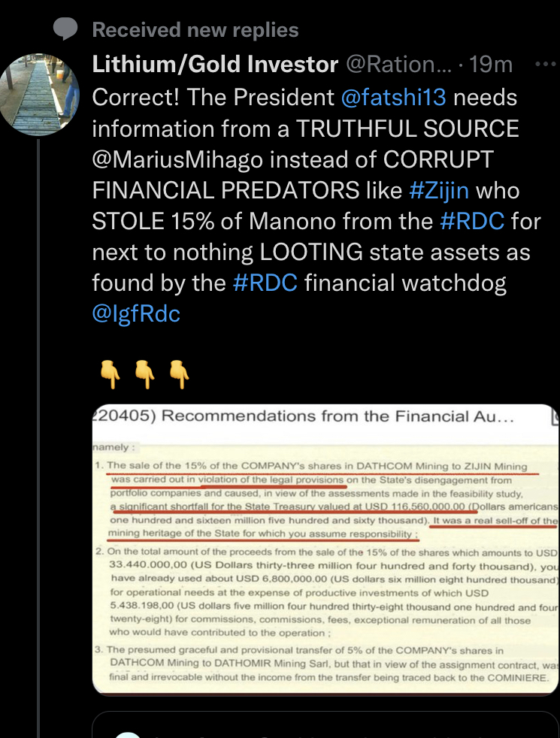Tap the replies speech bubble icon

67,29
